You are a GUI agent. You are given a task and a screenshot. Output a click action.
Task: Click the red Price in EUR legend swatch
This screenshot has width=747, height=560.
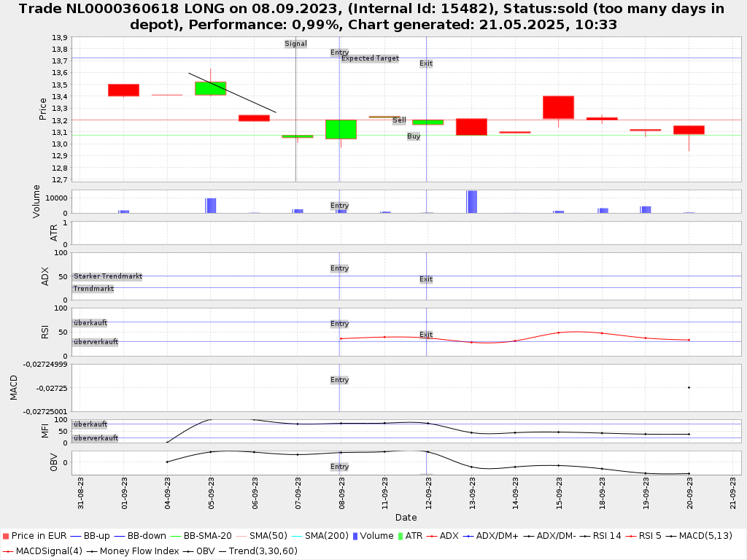click(x=5, y=536)
